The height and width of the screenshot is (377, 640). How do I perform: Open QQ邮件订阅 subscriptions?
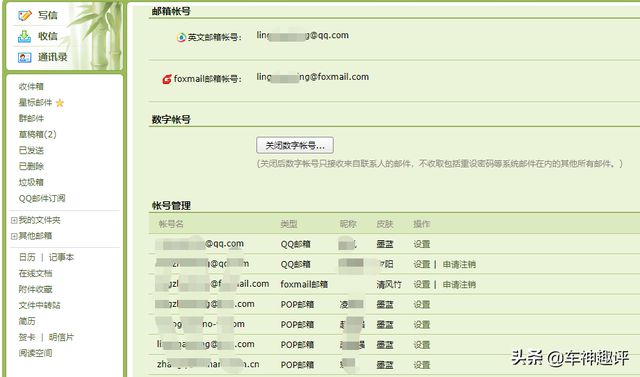click(42, 198)
